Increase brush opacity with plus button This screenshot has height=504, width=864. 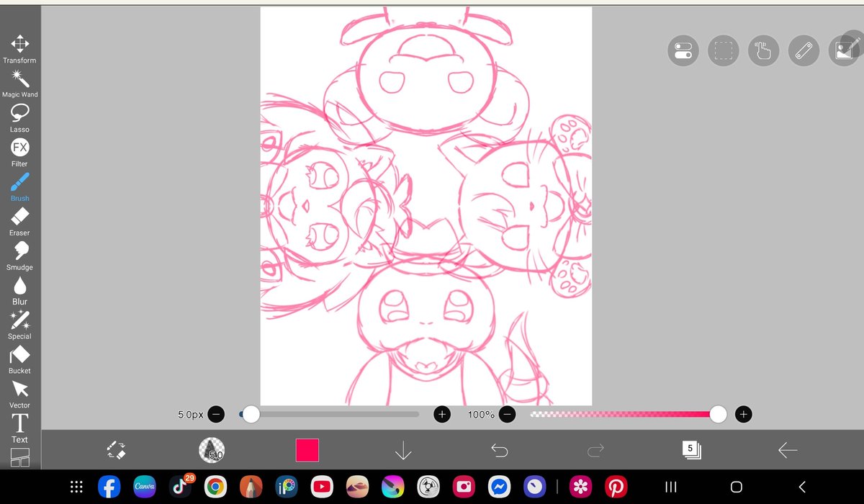(744, 415)
